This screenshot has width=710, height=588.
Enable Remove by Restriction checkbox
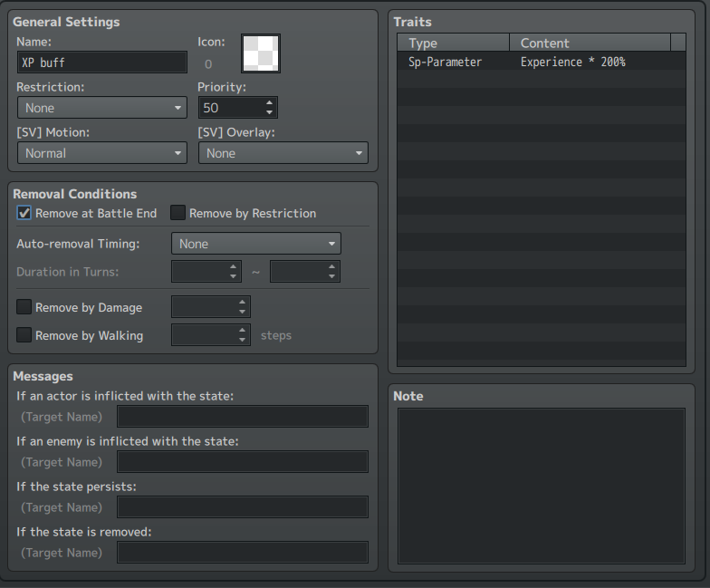pos(177,213)
